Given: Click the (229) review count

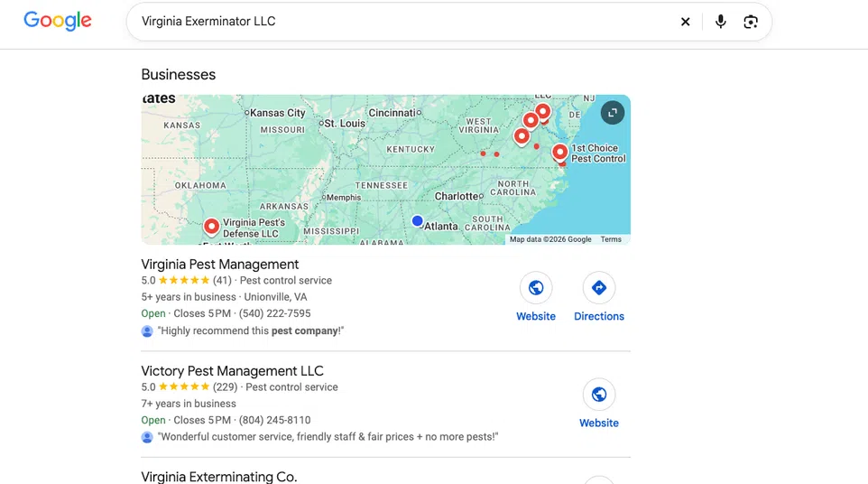Looking at the screenshot, I should click(225, 387).
